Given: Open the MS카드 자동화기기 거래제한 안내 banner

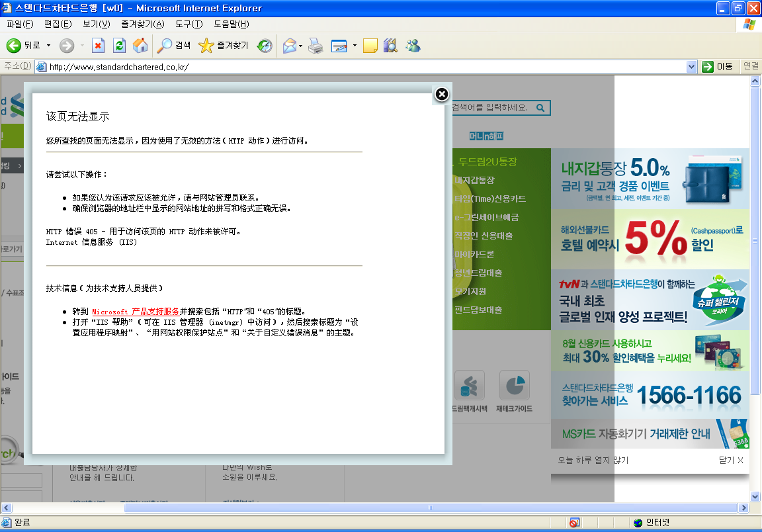Looking at the screenshot, I should pos(650,434).
